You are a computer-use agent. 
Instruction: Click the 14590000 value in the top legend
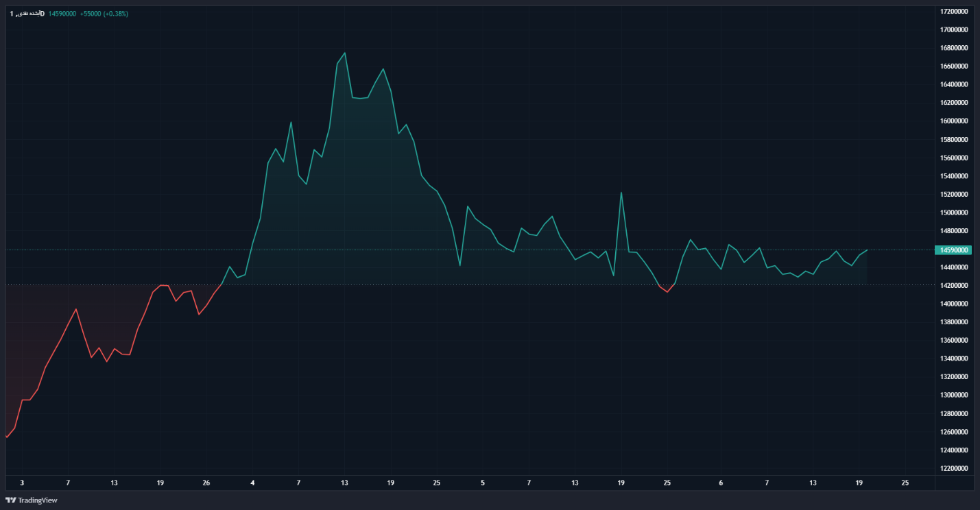(62, 14)
